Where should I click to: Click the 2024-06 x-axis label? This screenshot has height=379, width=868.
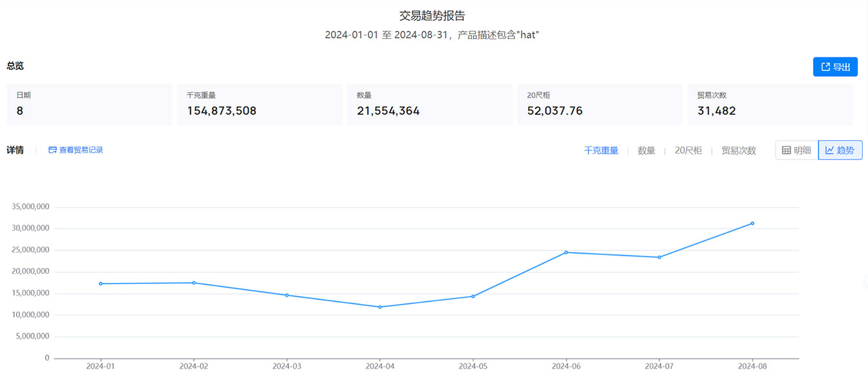(566, 367)
